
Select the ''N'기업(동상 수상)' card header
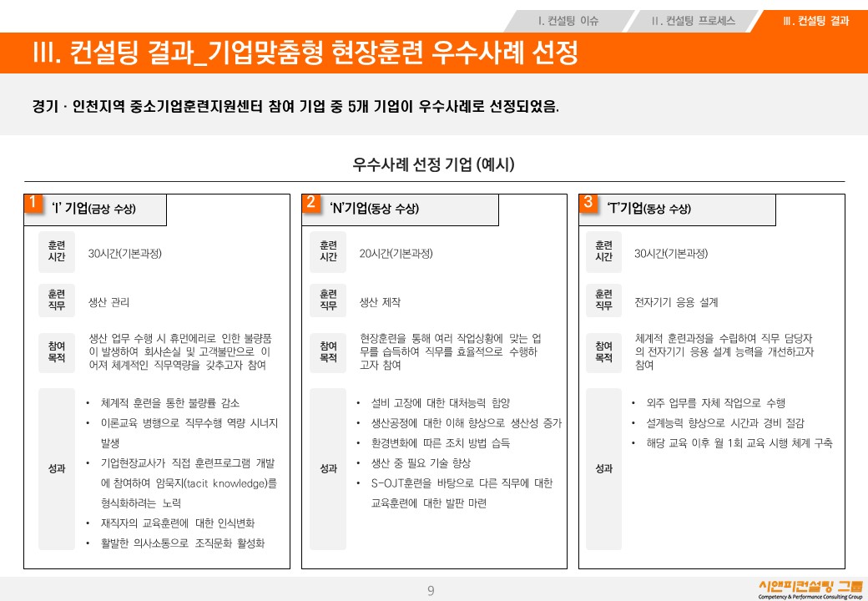[400, 210]
